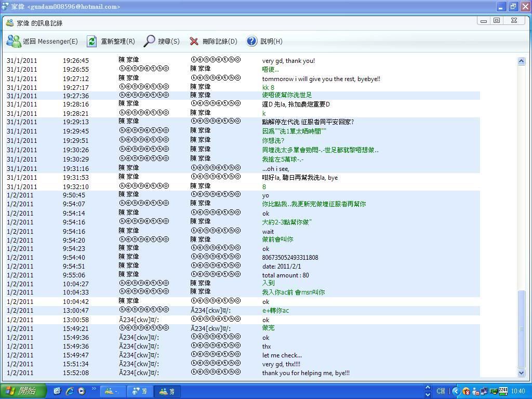Minimize the 訊息記錄 inner window
Image resolution: width=532 pixels, height=399 pixels.
coord(484,21)
